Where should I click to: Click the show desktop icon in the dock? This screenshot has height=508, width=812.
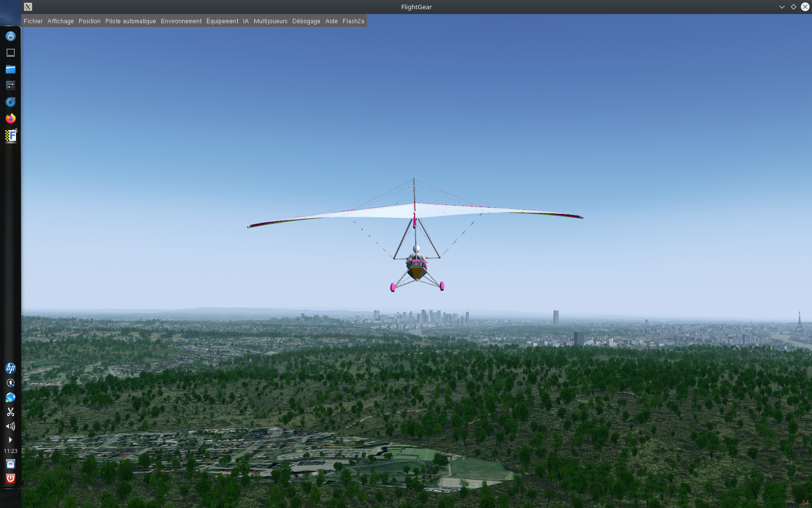[x=11, y=53]
